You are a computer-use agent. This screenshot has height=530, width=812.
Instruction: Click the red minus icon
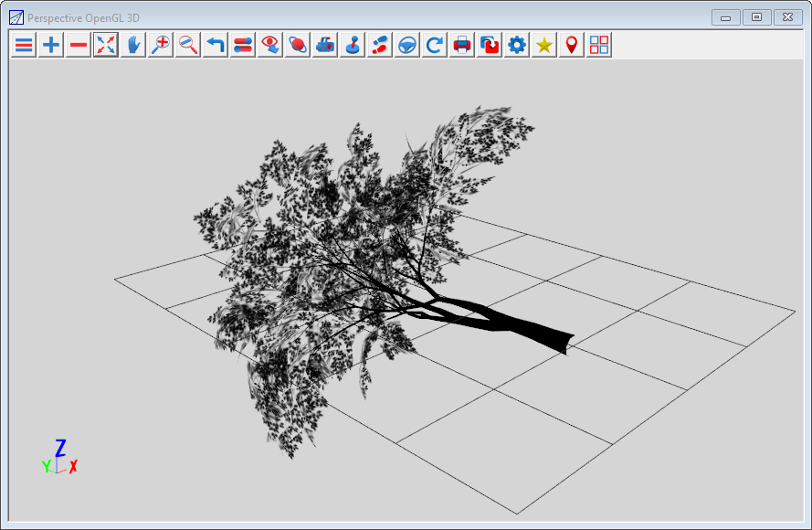79,45
